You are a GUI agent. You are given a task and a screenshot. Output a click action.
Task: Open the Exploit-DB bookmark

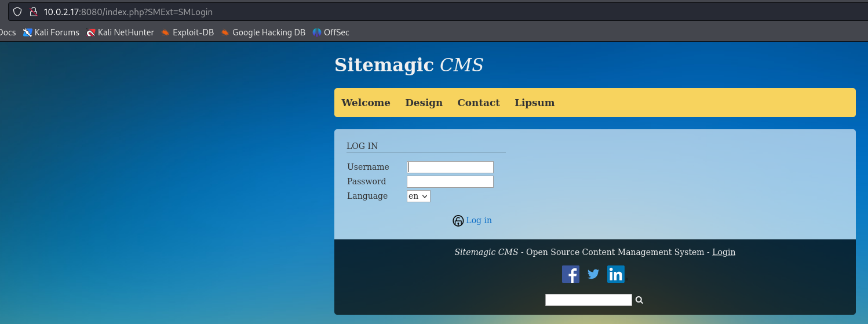pos(187,32)
